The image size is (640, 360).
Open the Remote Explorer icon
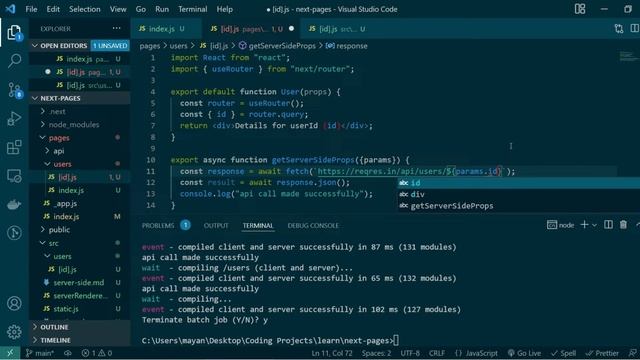14,176
